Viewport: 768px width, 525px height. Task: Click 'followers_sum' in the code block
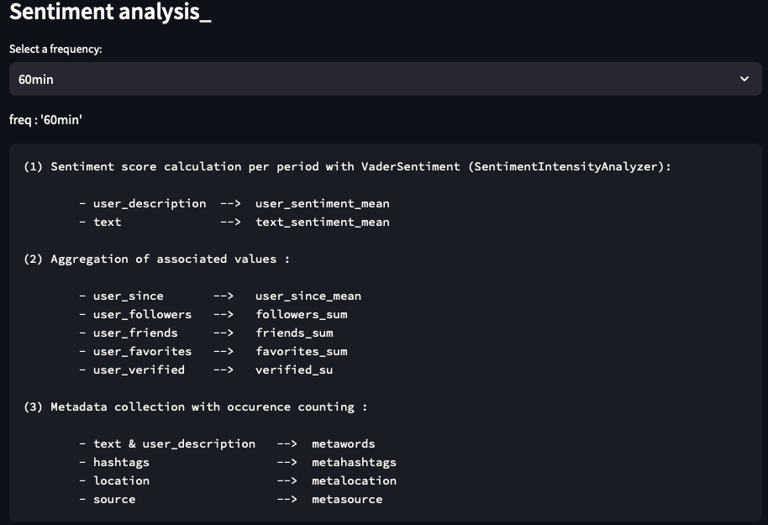pos(301,314)
